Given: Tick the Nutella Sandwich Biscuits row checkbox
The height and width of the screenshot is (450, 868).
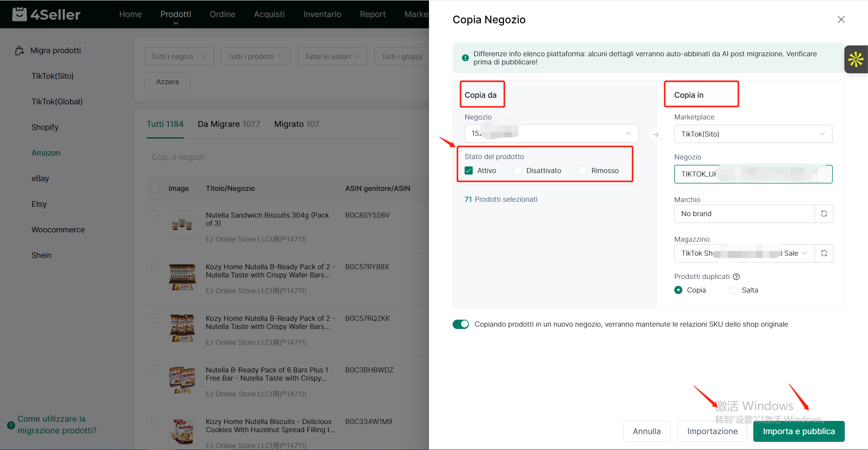Looking at the screenshot, I should [155, 215].
